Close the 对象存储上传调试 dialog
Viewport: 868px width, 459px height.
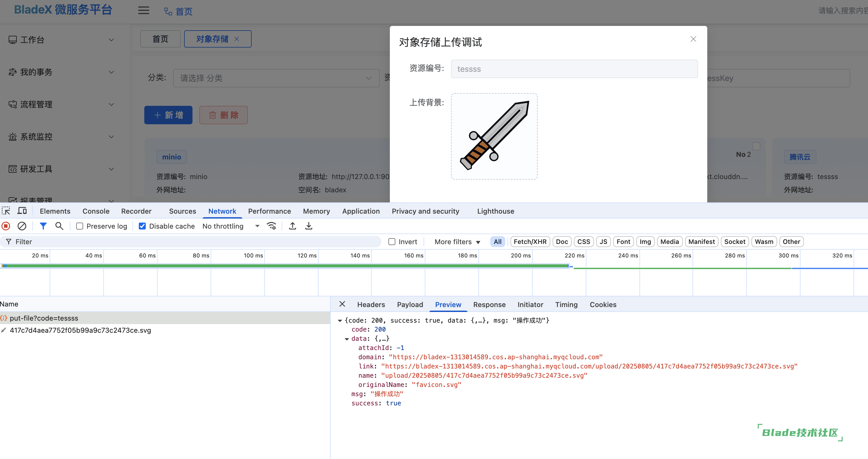tap(693, 39)
